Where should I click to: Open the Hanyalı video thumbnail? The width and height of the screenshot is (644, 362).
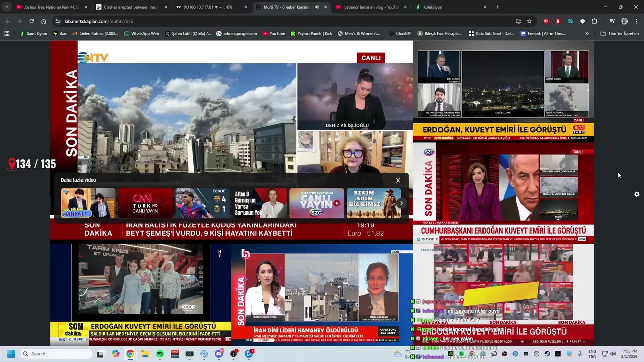88,203
